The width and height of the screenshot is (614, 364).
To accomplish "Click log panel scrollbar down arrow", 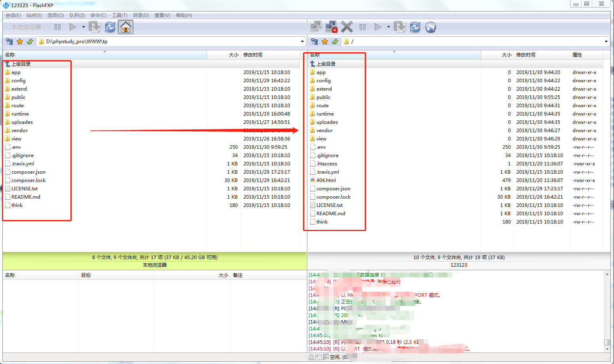I will [607, 349].
